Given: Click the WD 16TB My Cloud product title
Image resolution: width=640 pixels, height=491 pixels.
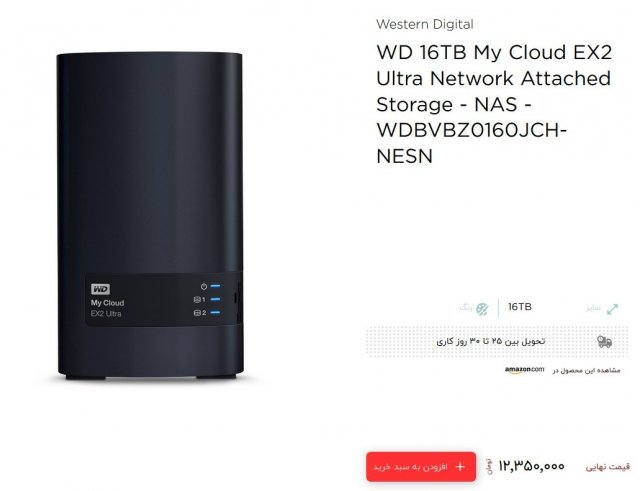Looking at the screenshot, I should click(494, 104).
